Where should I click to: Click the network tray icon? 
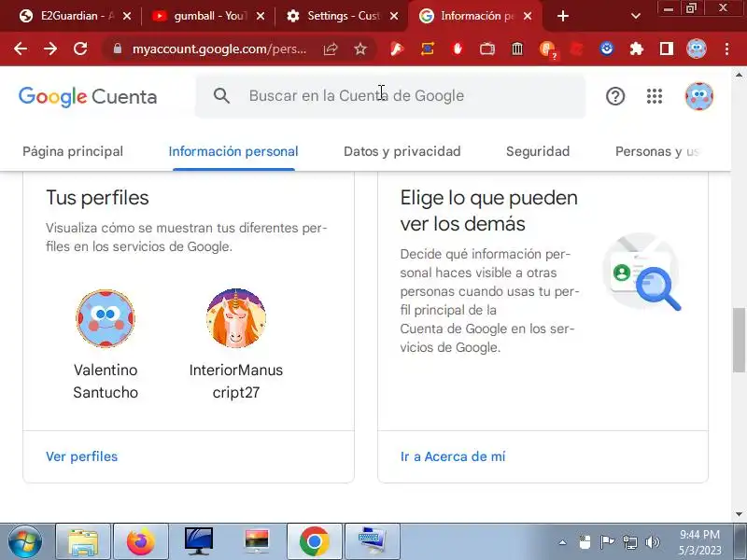(629, 542)
